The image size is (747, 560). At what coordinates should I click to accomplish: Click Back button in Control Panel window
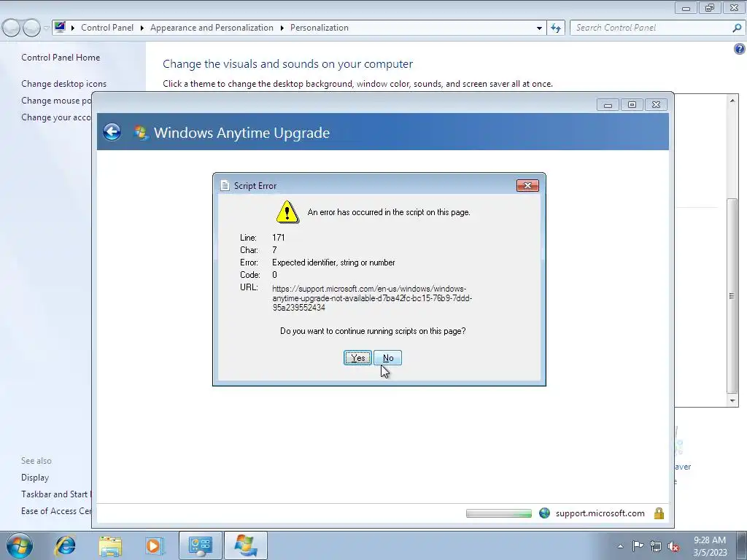11,28
